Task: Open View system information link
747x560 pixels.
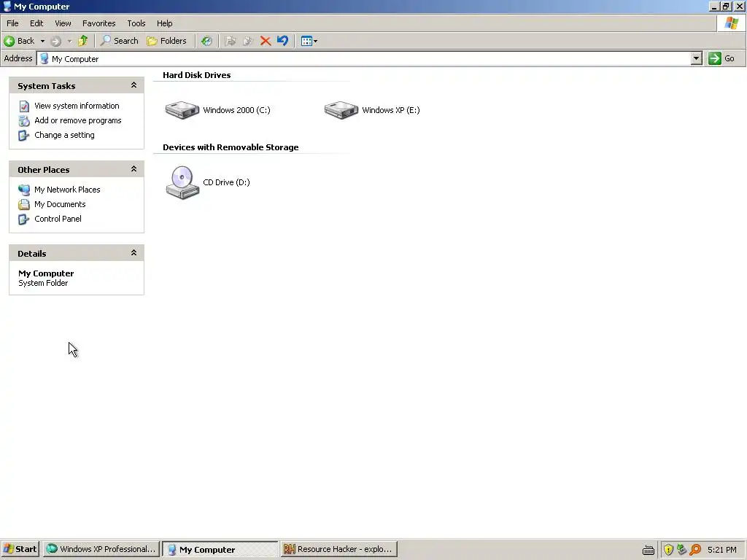Action: pos(77,106)
